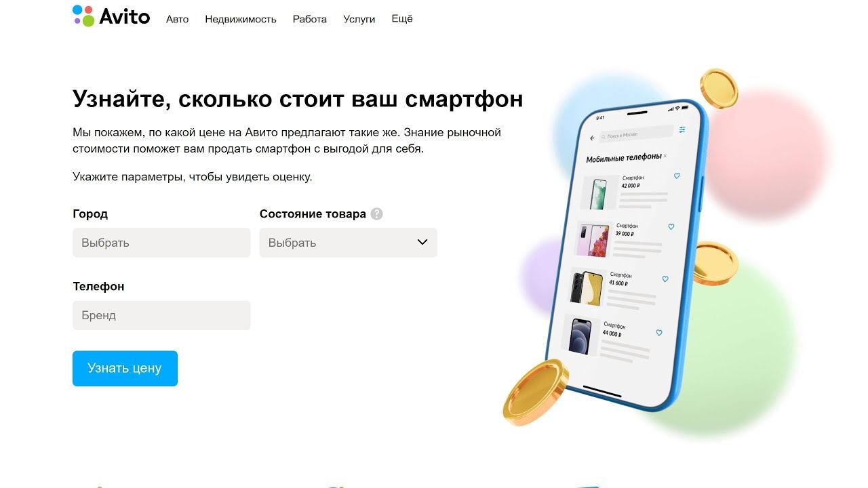The image size is (868, 488).
Task: Open the Состояние товара select box
Action: 348,243
